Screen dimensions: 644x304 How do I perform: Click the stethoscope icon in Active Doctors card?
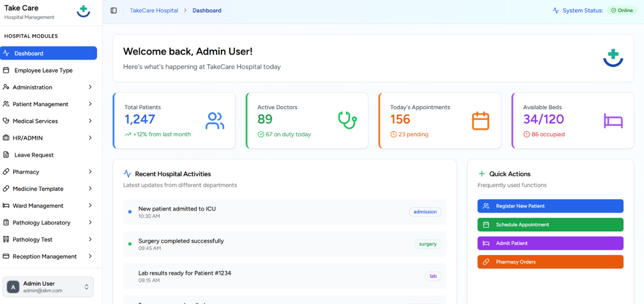(x=347, y=120)
